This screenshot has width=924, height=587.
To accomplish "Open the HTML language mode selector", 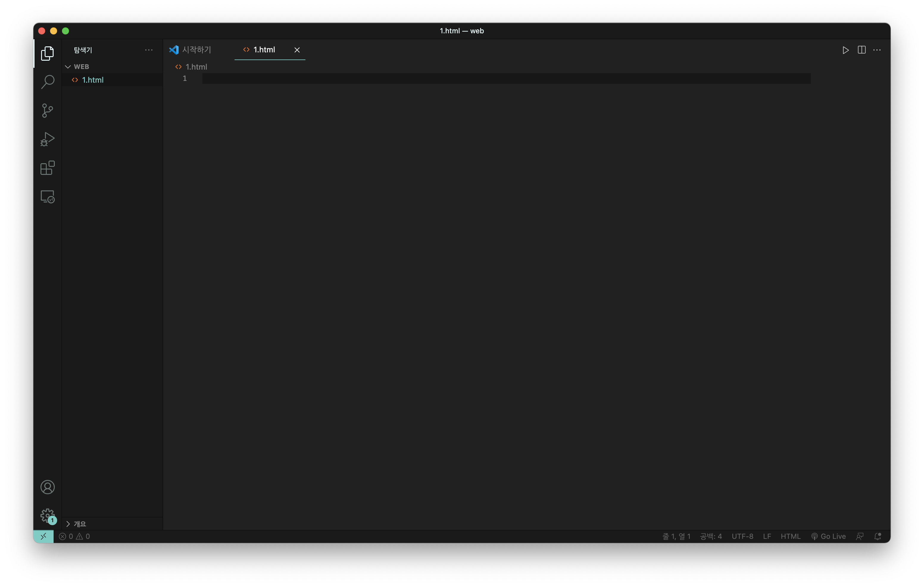I will (790, 536).
